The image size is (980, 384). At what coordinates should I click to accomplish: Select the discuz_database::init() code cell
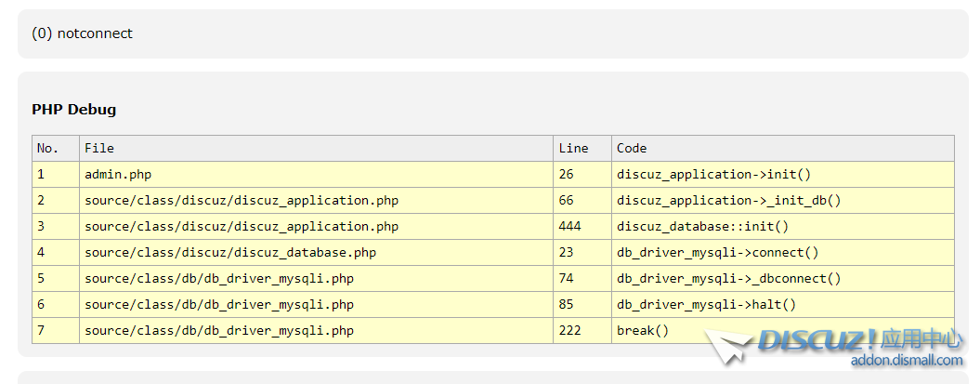coord(702,226)
